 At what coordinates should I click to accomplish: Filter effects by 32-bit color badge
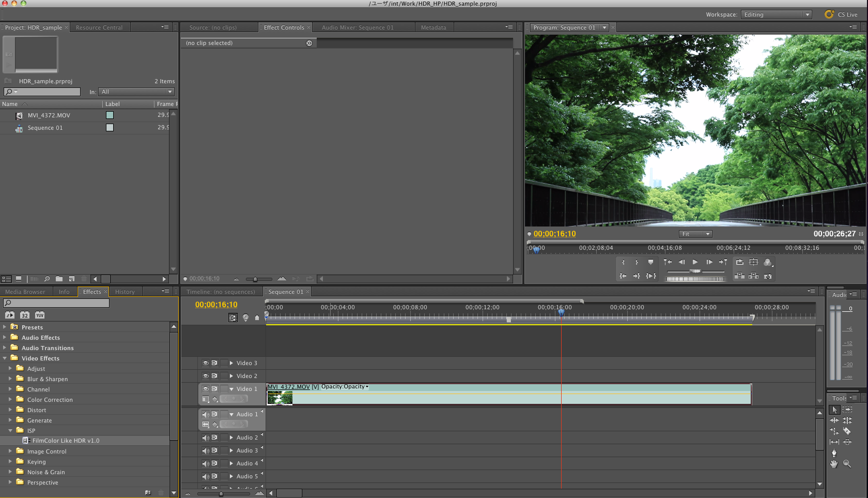point(24,315)
